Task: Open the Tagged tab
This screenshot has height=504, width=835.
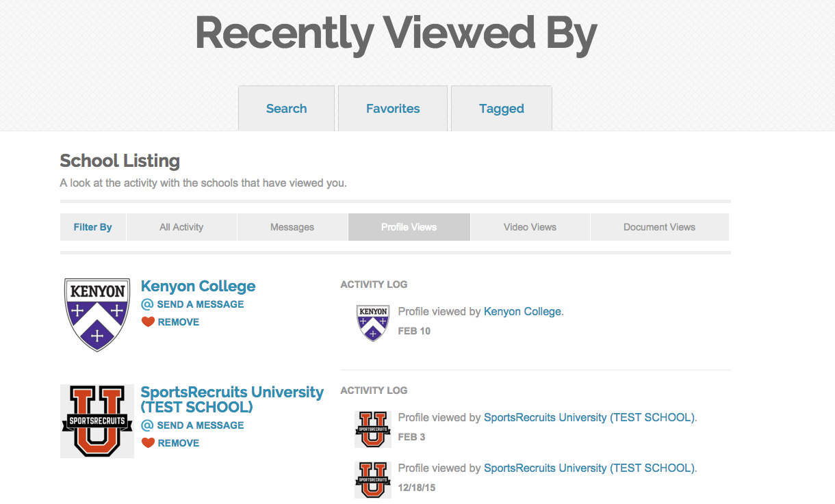Action: 502,108
